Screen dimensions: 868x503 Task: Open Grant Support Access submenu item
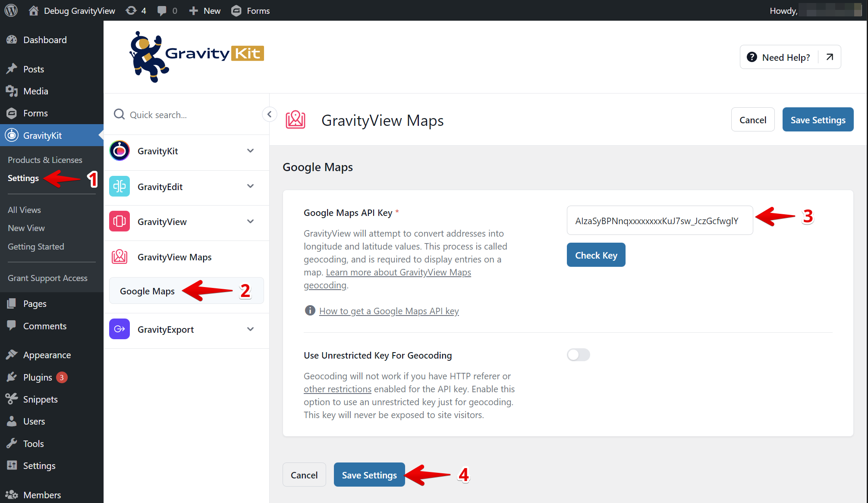(47, 278)
